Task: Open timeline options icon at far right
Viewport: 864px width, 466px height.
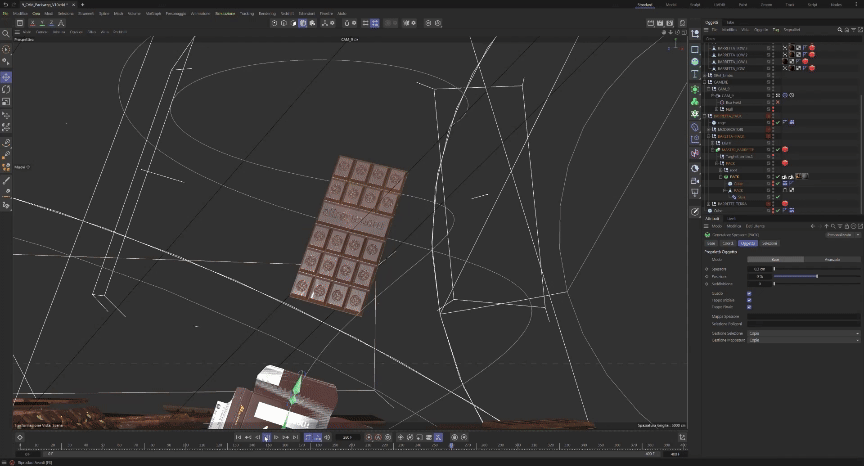Action: (682, 437)
